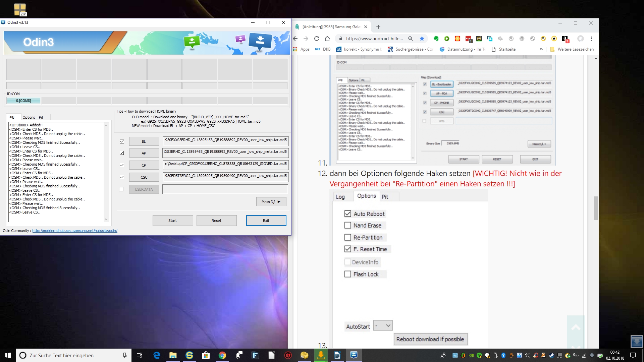The width and height of the screenshot is (644, 362).
Task: Click the Chrome page vertical scrollbar thumb
Action: click(x=596, y=208)
